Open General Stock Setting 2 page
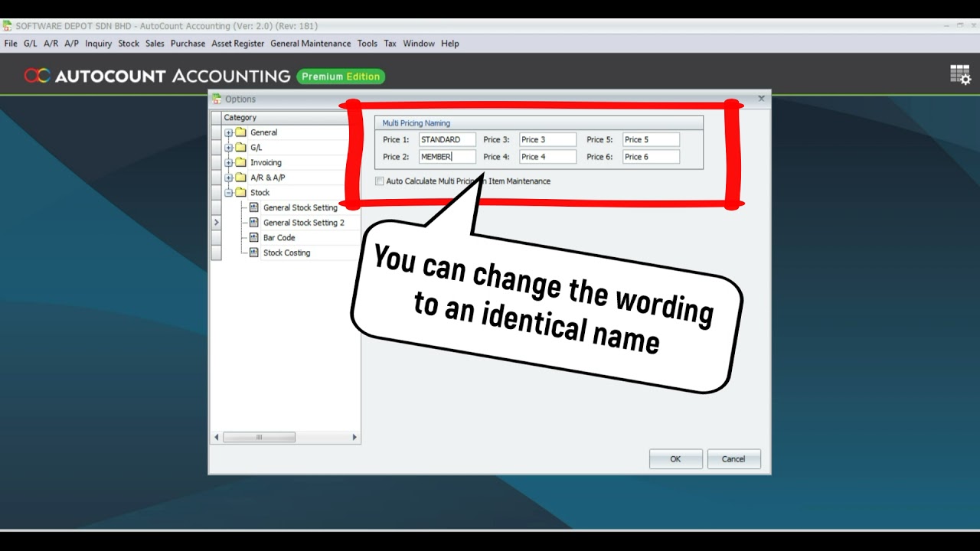 (304, 223)
